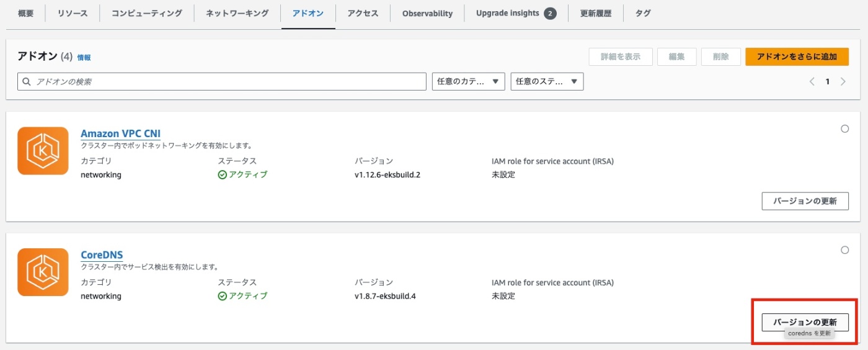The image size is (868, 350).
Task: Go to previous page with left chevron
Action: 812,81
